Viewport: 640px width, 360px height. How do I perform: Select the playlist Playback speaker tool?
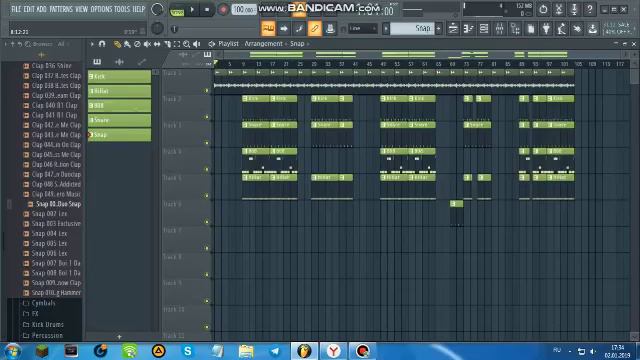197,44
